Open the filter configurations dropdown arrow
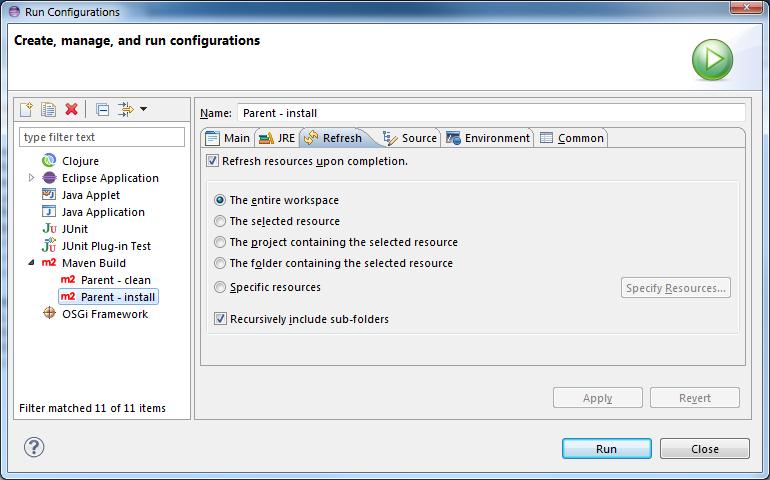The width and height of the screenshot is (770, 480). 143,109
